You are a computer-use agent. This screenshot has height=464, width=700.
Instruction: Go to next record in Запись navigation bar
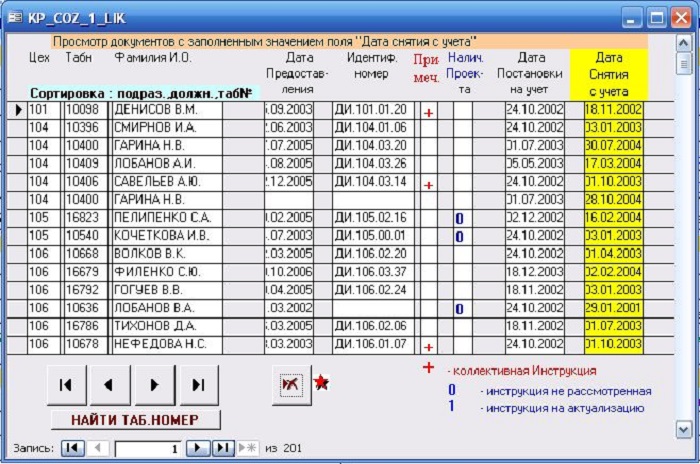coord(199,447)
